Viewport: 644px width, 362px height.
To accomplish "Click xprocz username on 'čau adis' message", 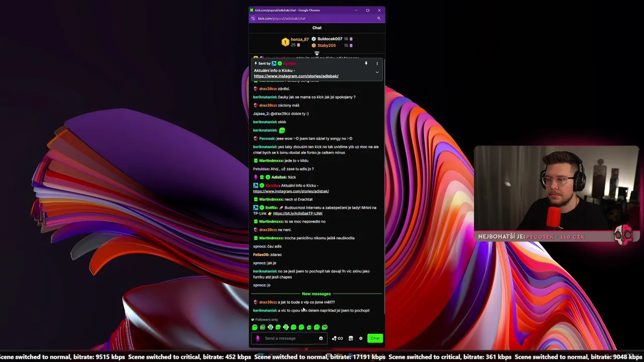I will click(259, 246).
